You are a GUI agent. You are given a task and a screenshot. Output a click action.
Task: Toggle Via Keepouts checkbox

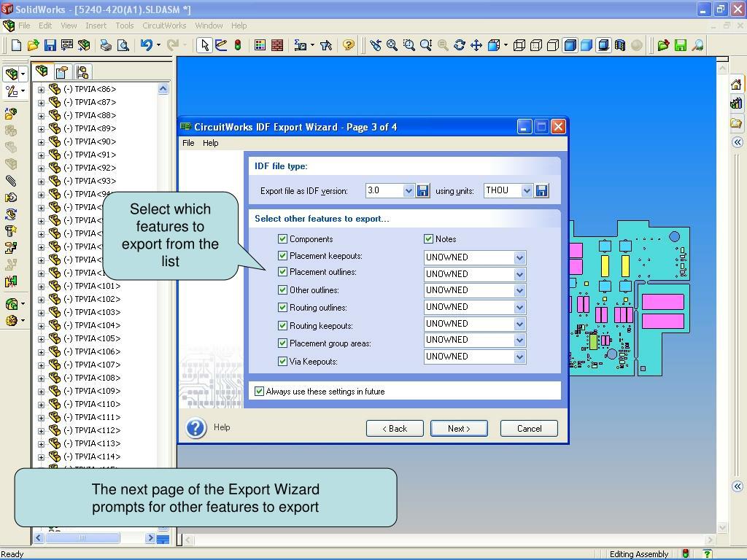click(282, 361)
